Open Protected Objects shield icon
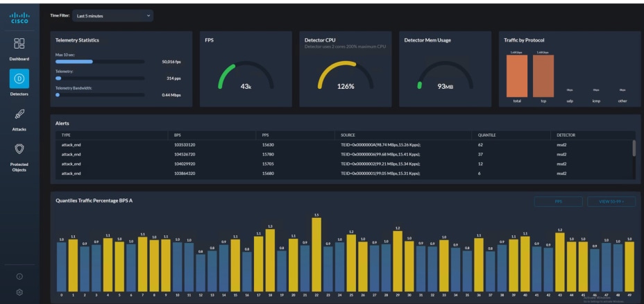This screenshot has height=304, width=644. [19, 149]
